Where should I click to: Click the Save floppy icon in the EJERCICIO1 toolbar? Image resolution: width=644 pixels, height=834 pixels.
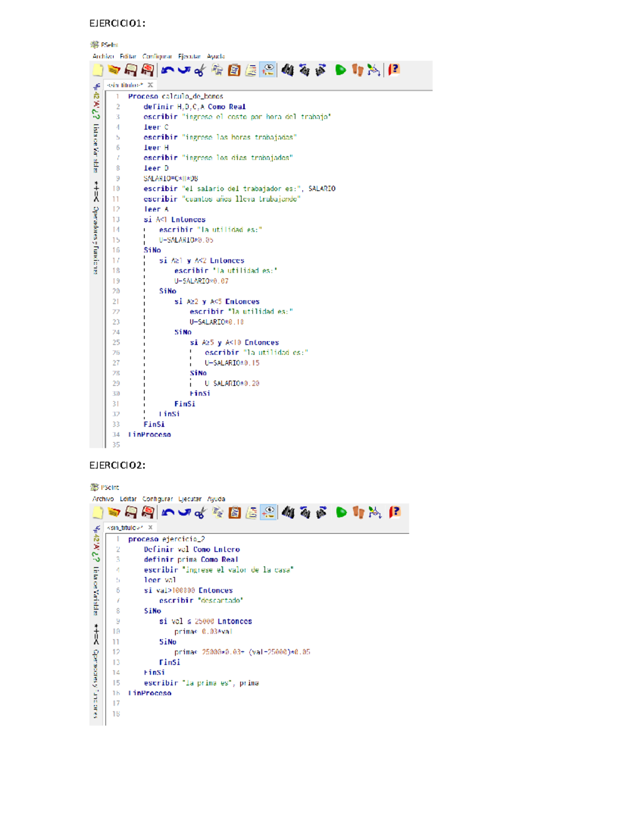pyautogui.click(x=130, y=70)
